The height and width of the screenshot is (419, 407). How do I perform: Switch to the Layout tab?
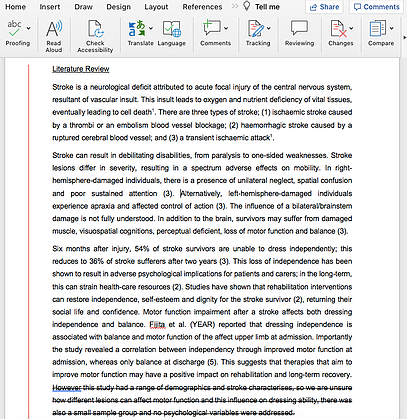156,7
